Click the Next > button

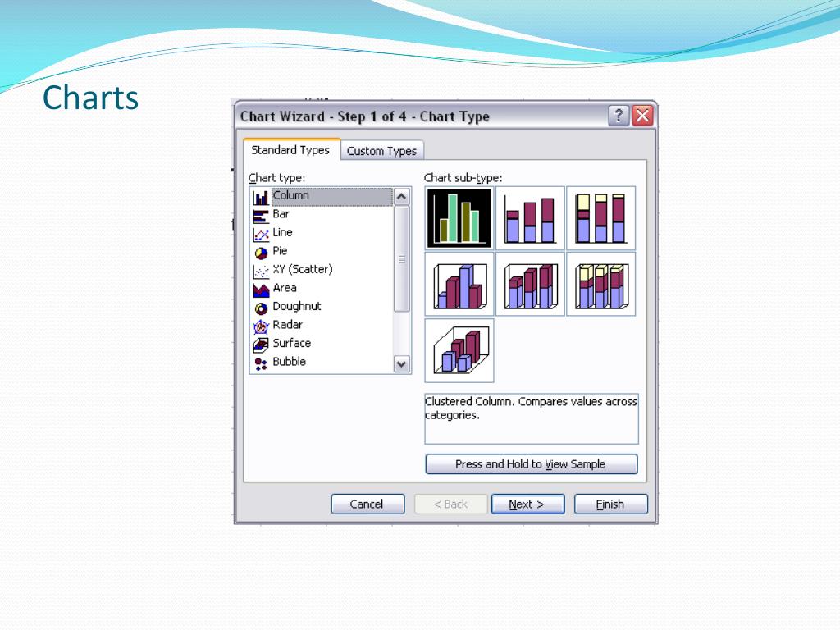tap(527, 504)
